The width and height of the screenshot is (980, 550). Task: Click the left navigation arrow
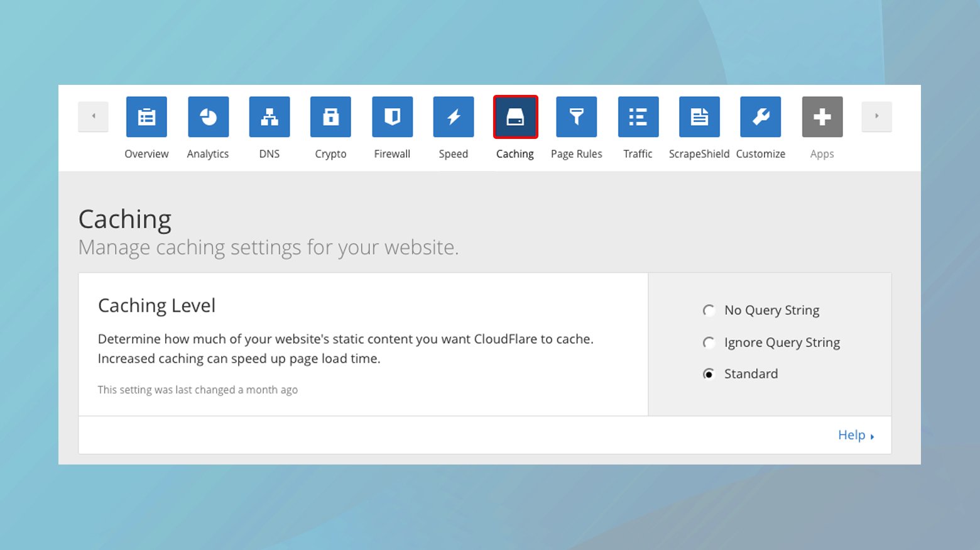pyautogui.click(x=93, y=116)
